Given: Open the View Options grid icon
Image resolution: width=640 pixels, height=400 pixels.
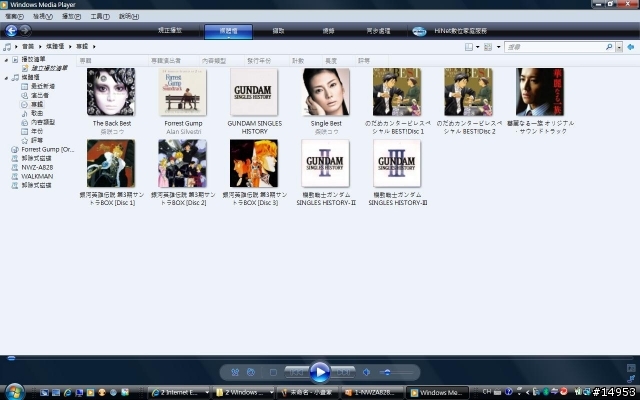Looking at the screenshot, I should pyautogui.click(x=488, y=47).
